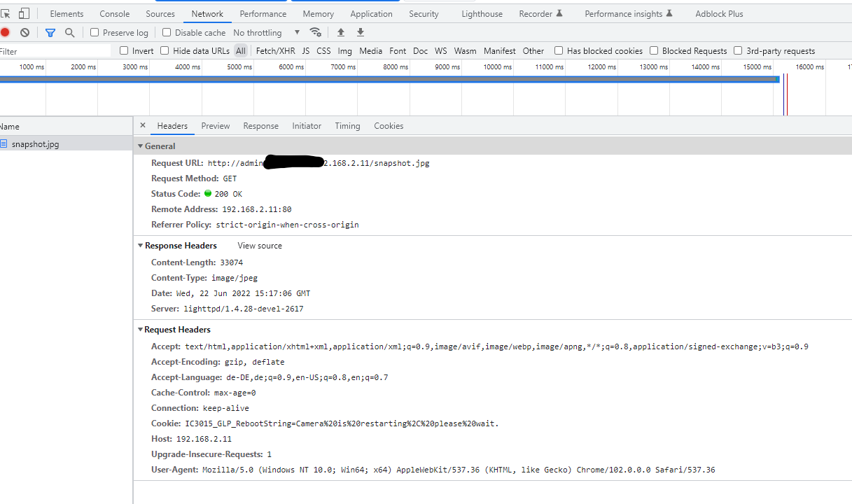Click the Server value lighttpd/1.4.28-devel-2617

point(244,309)
